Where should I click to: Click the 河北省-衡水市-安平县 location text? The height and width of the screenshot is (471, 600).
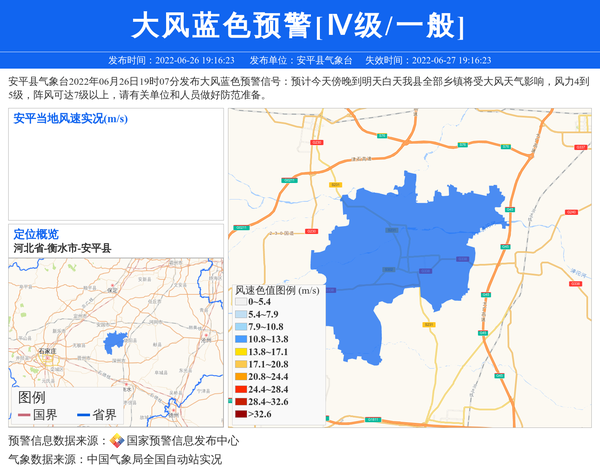point(62,248)
